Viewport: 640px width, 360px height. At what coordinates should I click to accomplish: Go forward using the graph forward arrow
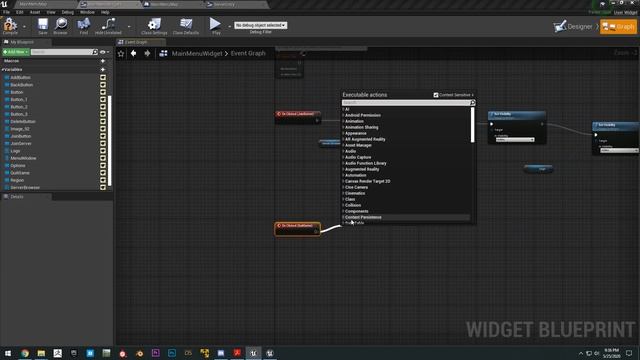coord(147,53)
